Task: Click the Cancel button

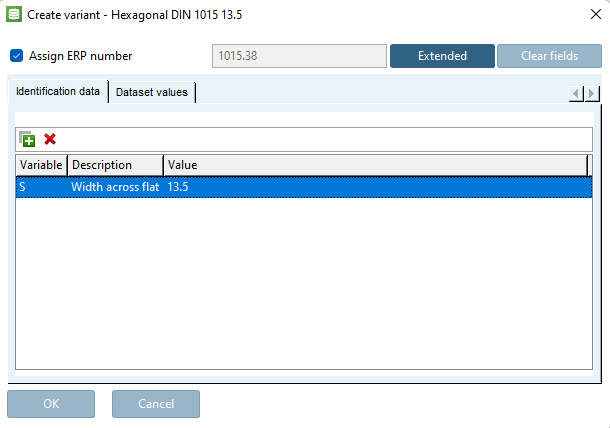Action: pyautogui.click(x=156, y=404)
